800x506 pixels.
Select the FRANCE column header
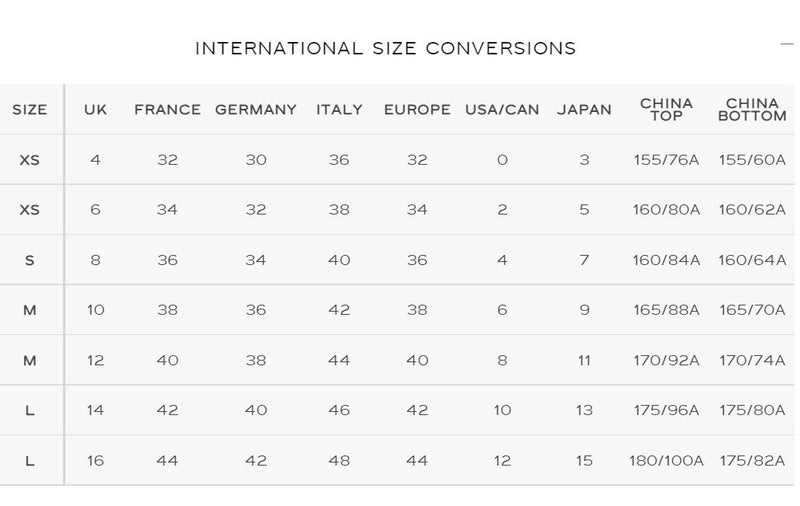pyautogui.click(x=167, y=110)
